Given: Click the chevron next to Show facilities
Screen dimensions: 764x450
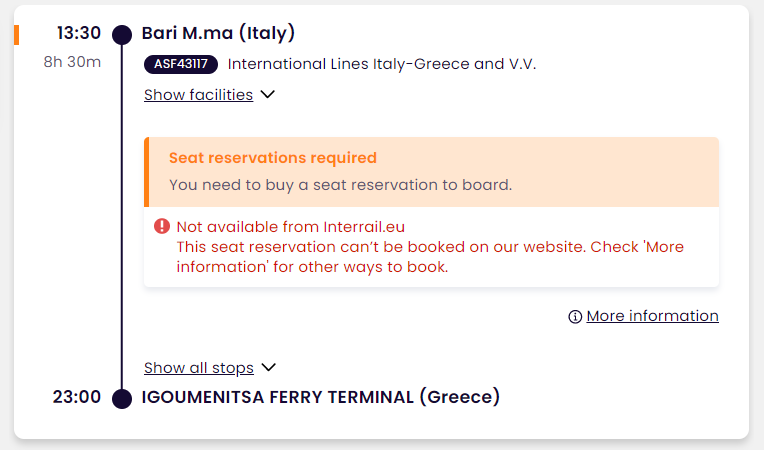Looking at the screenshot, I should [x=267, y=94].
